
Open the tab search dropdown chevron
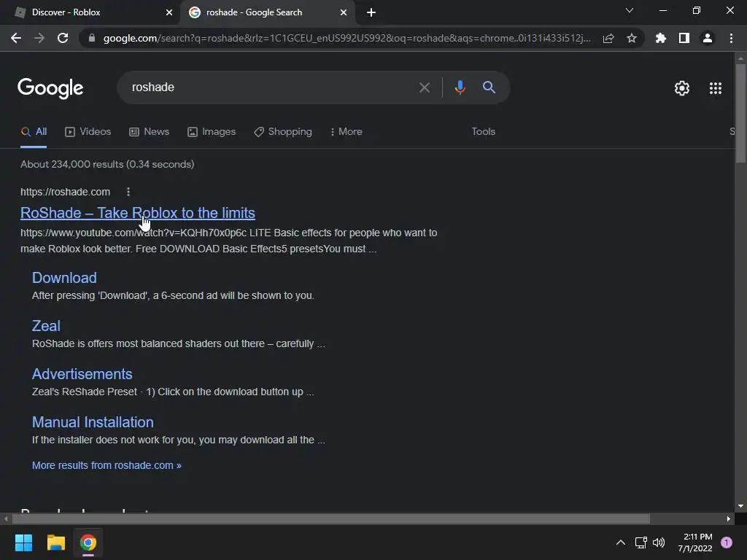pos(630,10)
